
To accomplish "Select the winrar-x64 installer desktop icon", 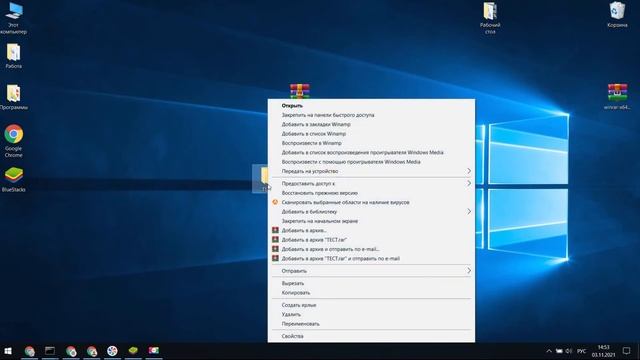I will pos(617,97).
